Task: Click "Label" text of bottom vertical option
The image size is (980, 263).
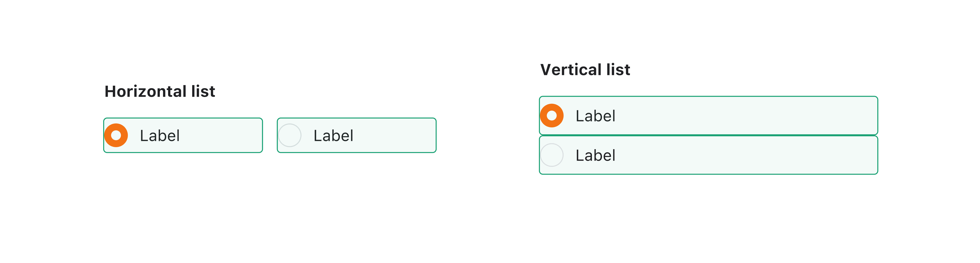Action: [595, 156]
